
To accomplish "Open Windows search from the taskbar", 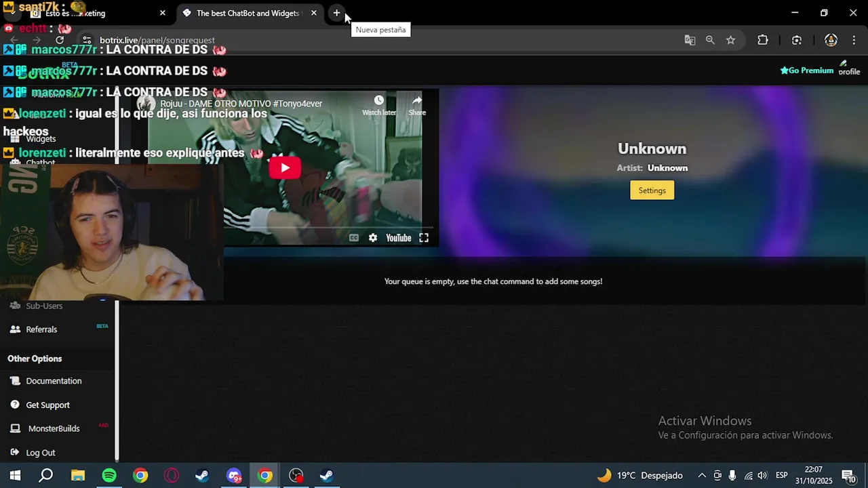I will pyautogui.click(x=46, y=476).
